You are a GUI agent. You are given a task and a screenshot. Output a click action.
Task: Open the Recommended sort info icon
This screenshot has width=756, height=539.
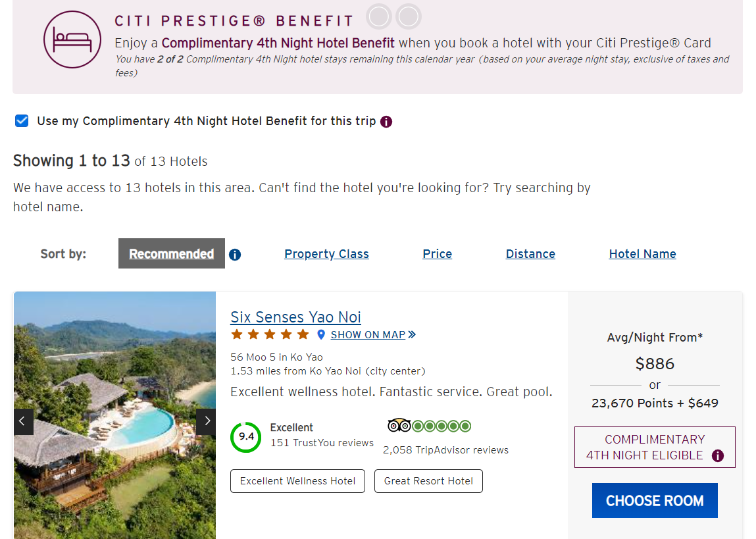(235, 255)
